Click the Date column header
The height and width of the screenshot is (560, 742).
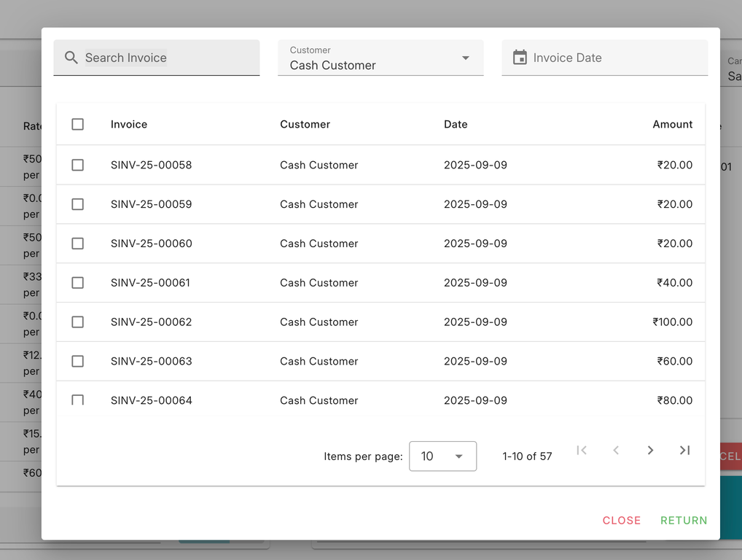456,124
